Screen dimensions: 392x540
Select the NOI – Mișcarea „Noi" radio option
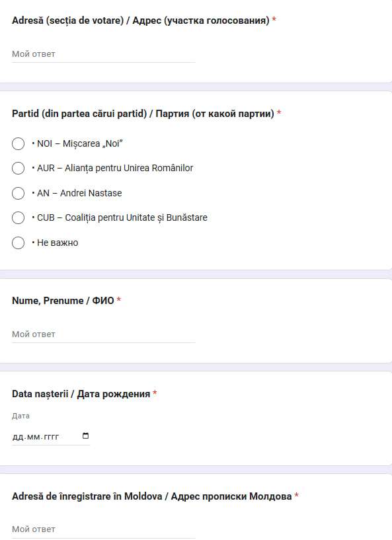pos(19,143)
